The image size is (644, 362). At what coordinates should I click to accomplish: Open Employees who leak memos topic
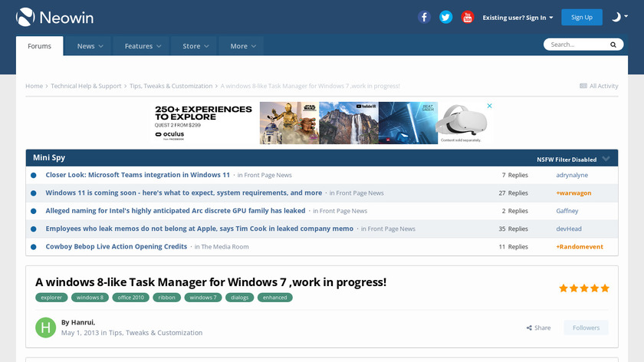pos(199,229)
